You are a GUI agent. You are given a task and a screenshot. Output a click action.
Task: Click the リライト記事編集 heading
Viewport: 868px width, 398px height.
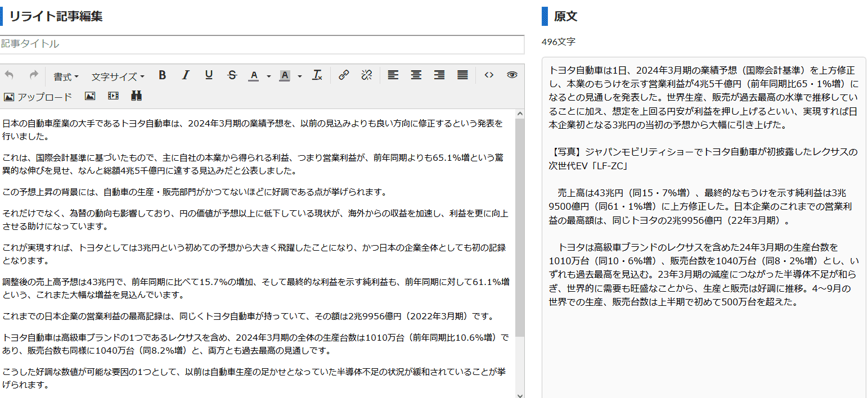coord(56,16)
